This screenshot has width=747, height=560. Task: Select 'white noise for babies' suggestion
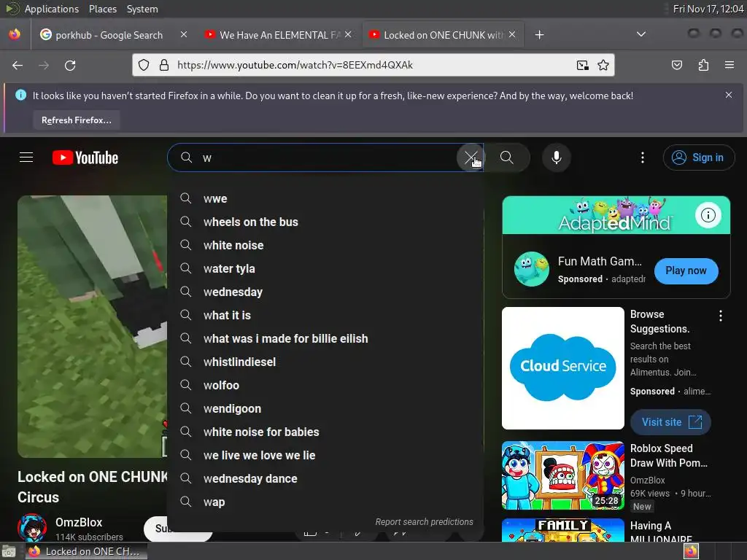[325, 432]
